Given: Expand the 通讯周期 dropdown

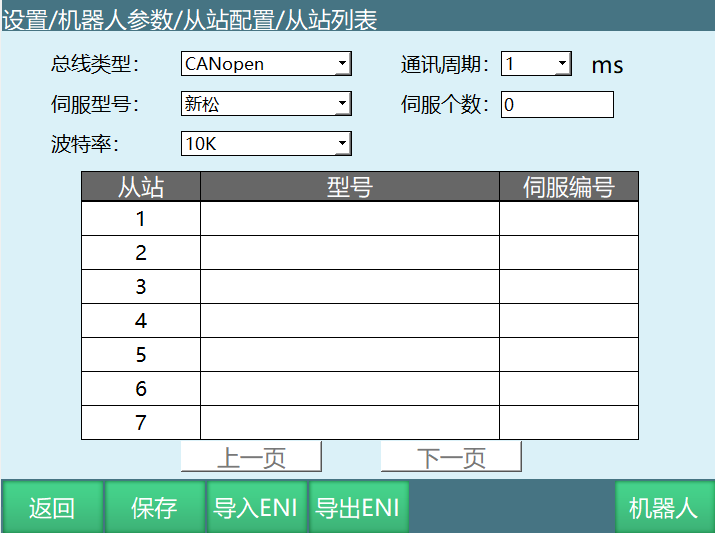Looking at the screenshot, I should click(x=535, y=64).
